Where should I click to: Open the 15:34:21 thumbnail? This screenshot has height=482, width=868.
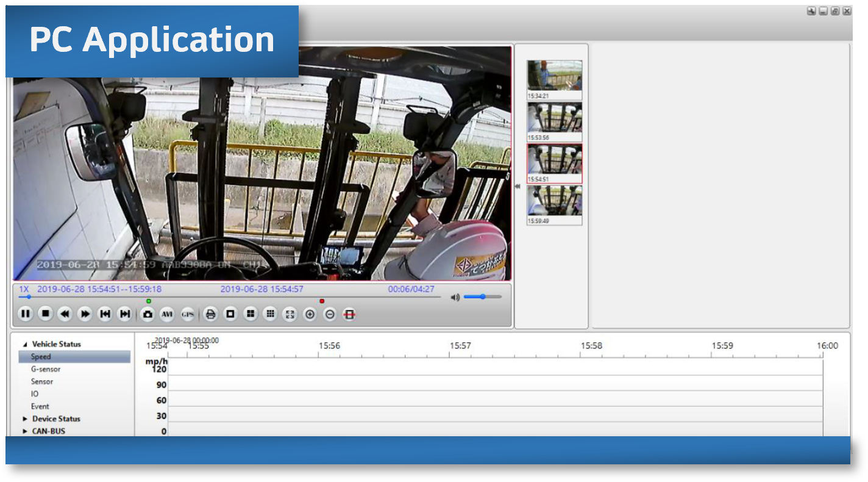555,79
